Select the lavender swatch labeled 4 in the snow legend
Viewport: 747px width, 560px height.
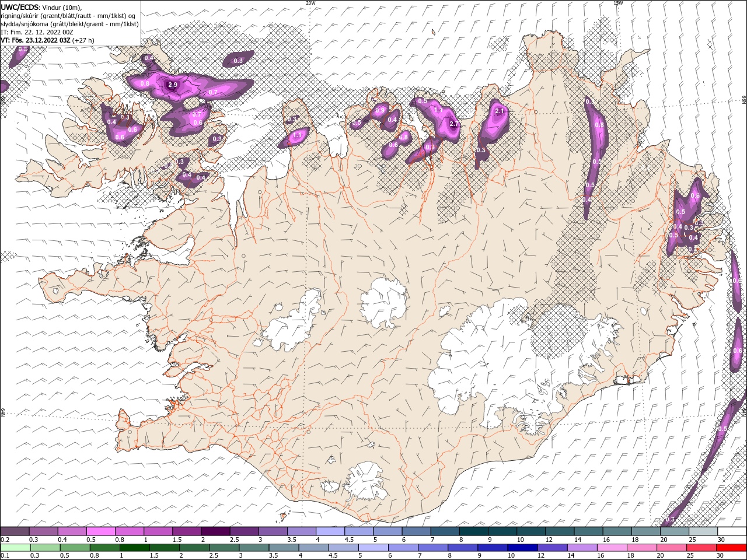[330, 531]
